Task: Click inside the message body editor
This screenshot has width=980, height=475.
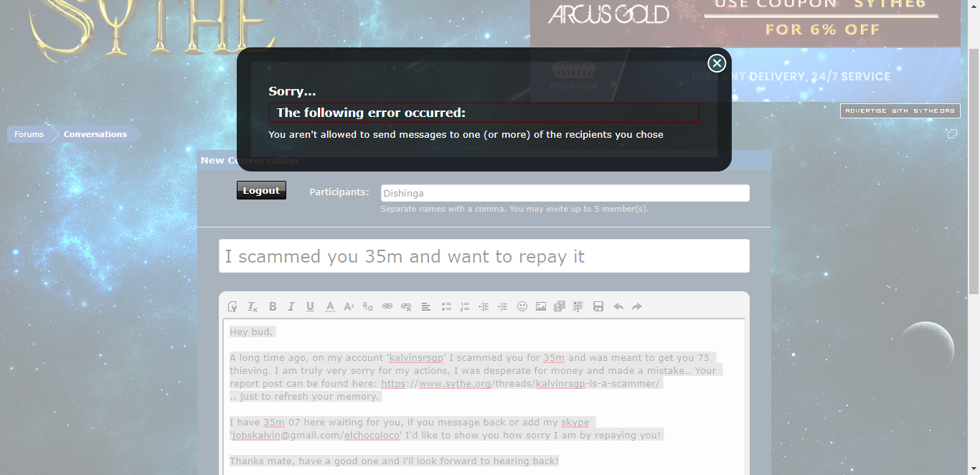Action: tap(484, 397)
